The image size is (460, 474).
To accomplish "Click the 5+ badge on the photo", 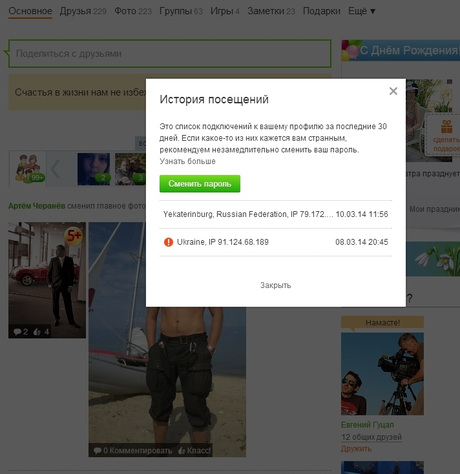I will [x=74, y=235].
